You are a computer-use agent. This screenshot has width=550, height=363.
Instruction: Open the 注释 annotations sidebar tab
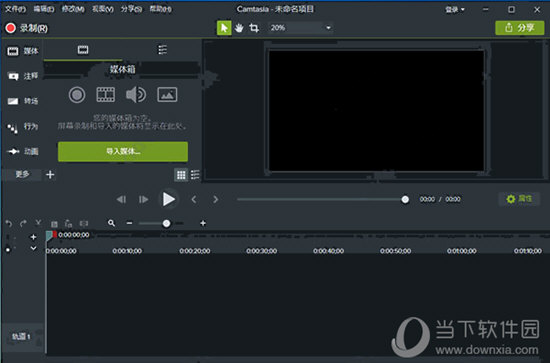pyautogui.click(x=23, y=76)
